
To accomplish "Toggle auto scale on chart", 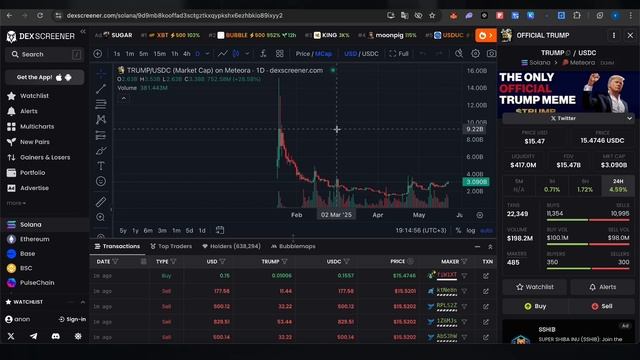I will [x=487, y=231].
